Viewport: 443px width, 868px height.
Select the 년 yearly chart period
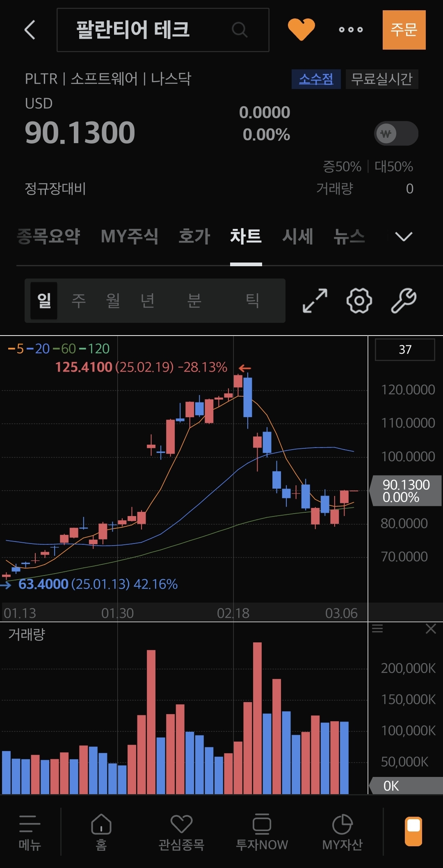click(148, 301)
